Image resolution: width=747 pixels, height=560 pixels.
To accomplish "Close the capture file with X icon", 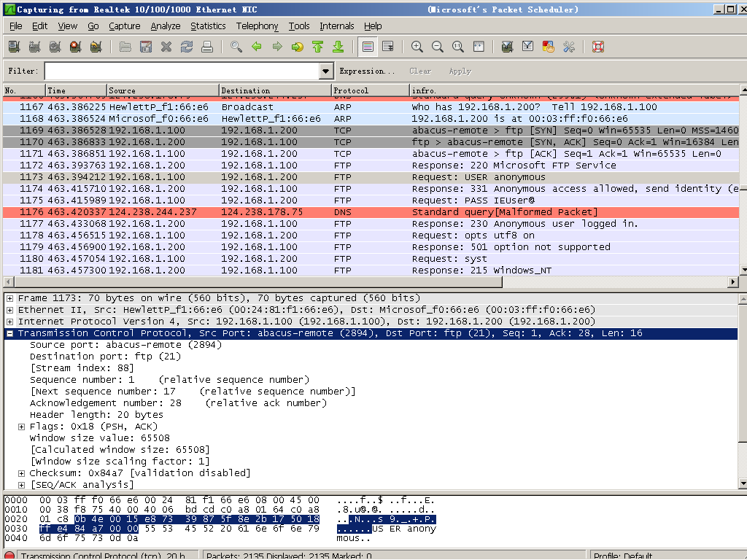I will coord(166,47).
